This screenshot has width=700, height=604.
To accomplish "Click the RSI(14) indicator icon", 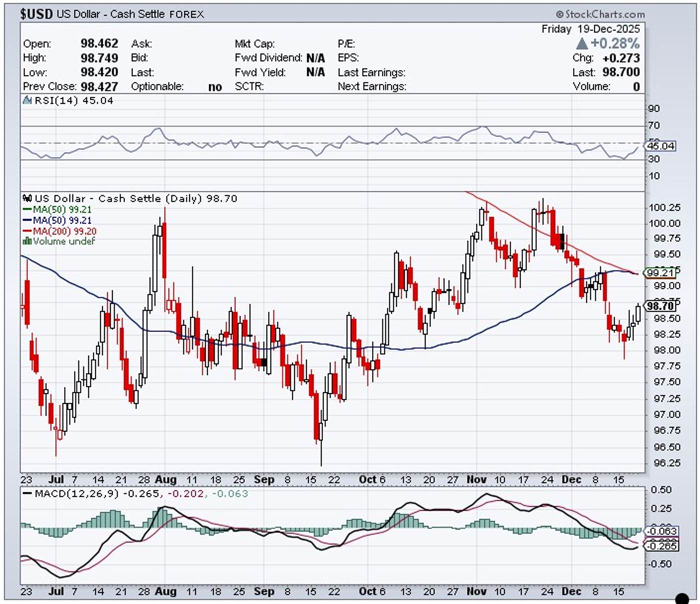I will [x=27, y=100].
